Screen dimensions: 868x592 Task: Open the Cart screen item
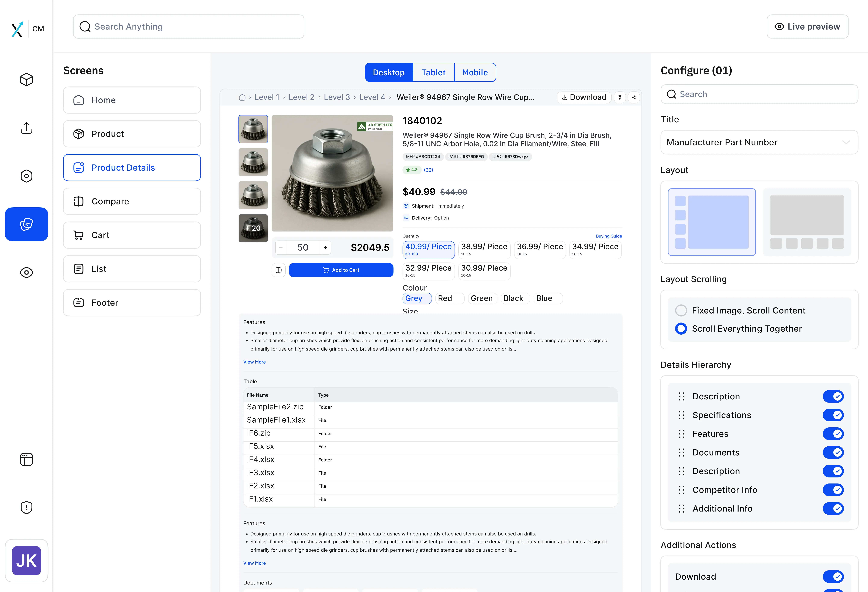(x=132, y=235)
